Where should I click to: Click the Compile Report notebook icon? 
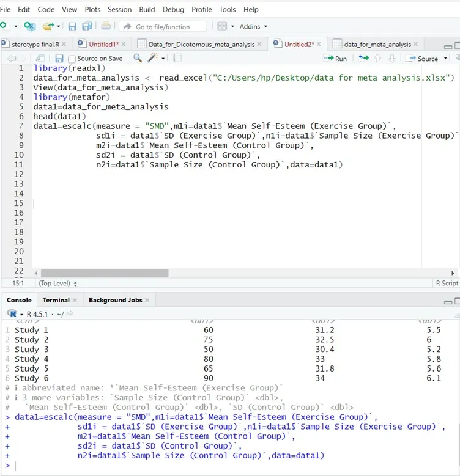(177, 58)
